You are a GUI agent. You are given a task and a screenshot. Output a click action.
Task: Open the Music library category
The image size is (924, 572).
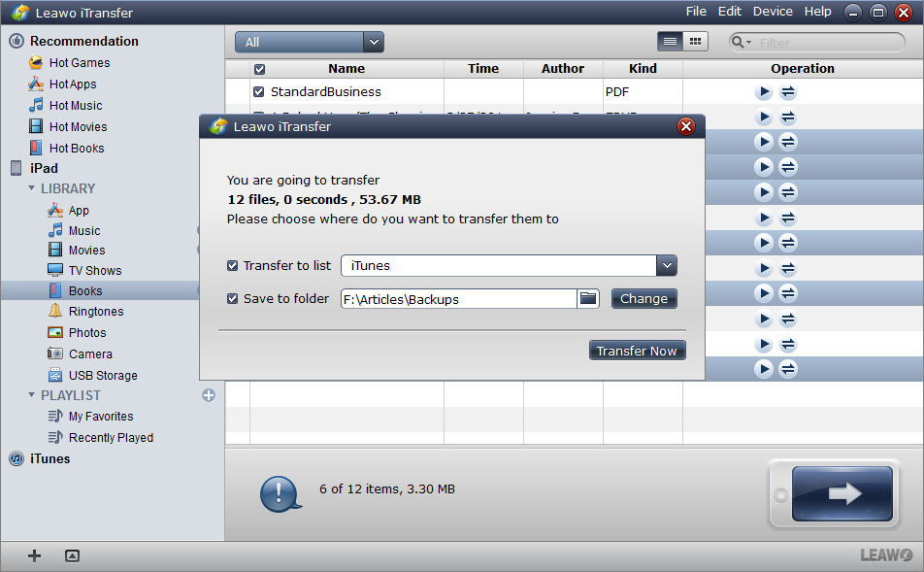74,230
